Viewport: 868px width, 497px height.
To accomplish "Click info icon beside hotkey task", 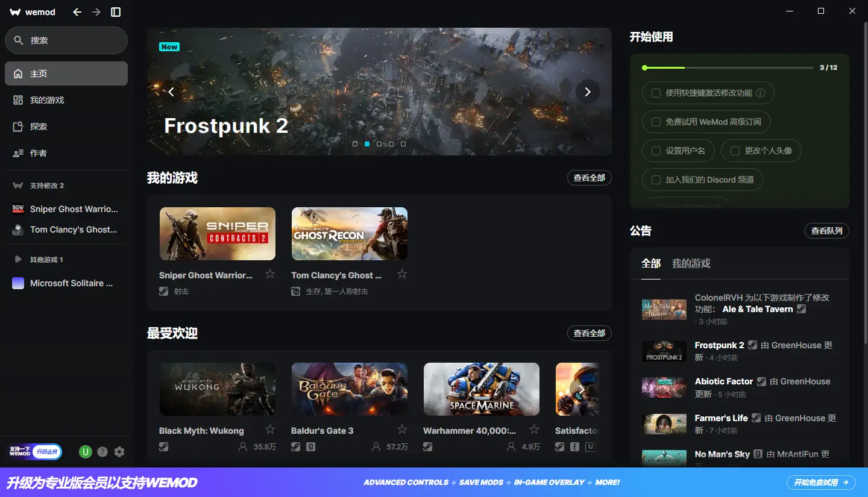I will coord(761,93).
